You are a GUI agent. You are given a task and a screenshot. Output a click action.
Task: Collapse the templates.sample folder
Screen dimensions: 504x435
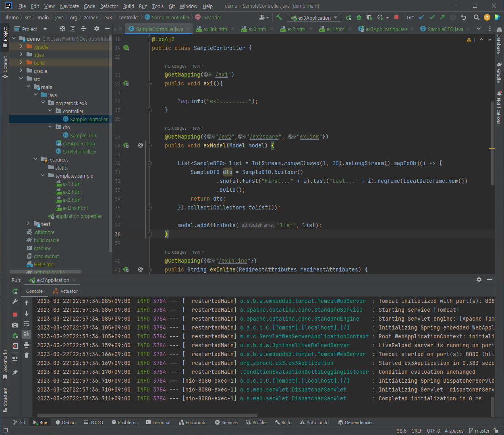pyautogui.click(x=43, y=176)
